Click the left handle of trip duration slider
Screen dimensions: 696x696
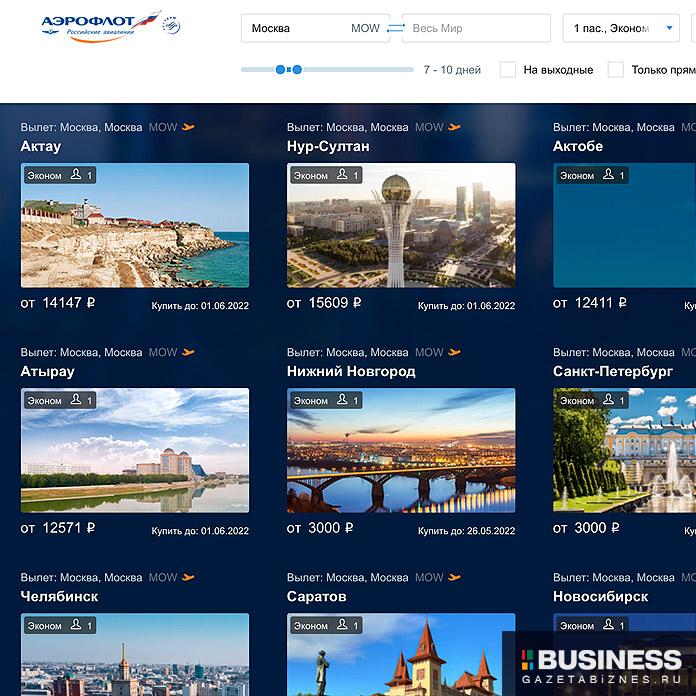coord(280,70)
